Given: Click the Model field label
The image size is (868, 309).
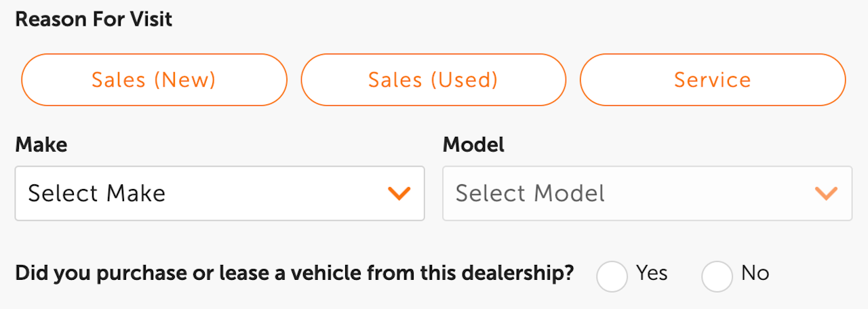Looking at the screenshot, I should pos(473,144).
